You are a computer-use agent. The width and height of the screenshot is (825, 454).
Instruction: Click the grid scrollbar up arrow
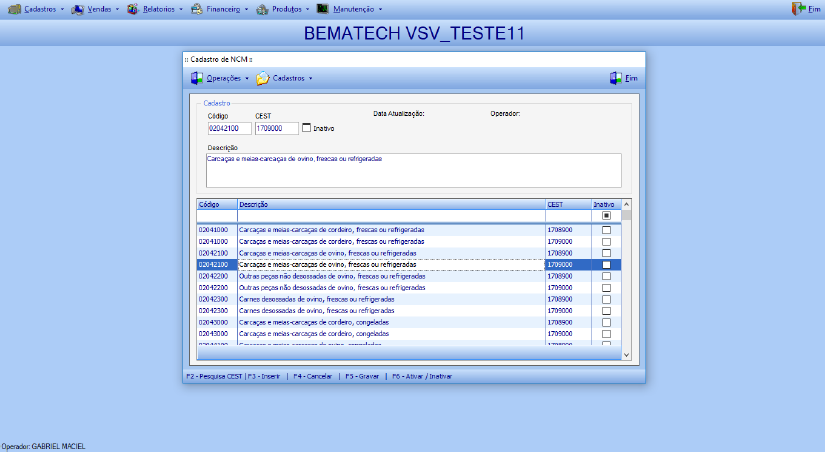626,204
